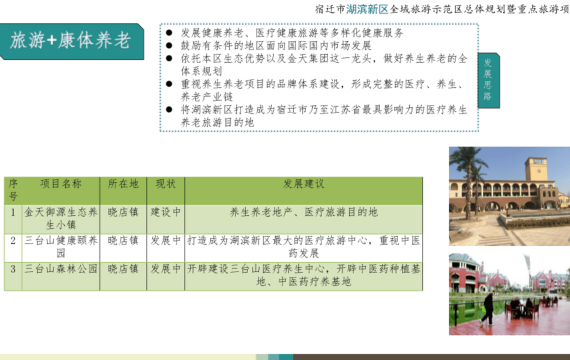Click the clock tower building photo
Image resolution: width=570 pixels, height=360 pixels.
point(509,196)
